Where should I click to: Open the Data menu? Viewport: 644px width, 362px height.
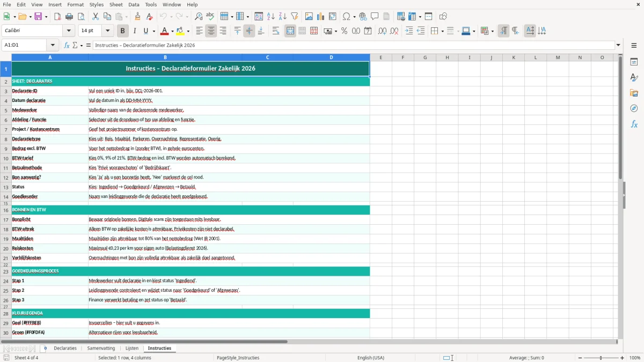pos(134,4)
